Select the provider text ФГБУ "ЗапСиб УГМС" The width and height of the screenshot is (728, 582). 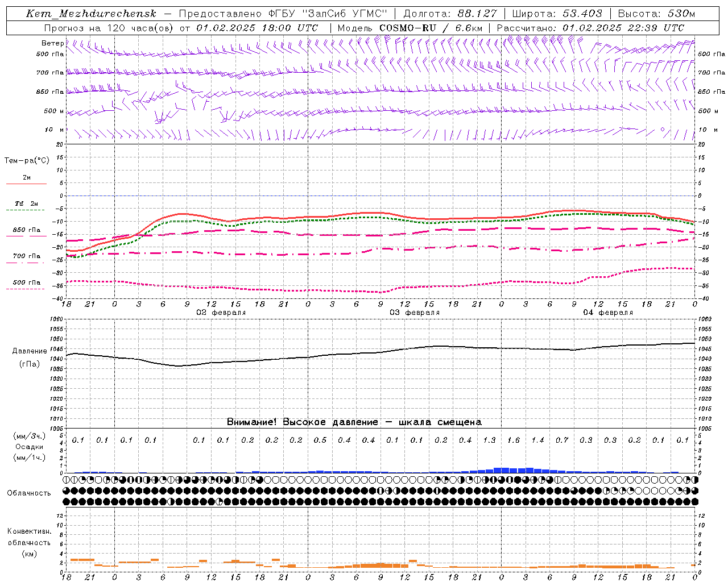pyautogui.click(x=327, y=14)
